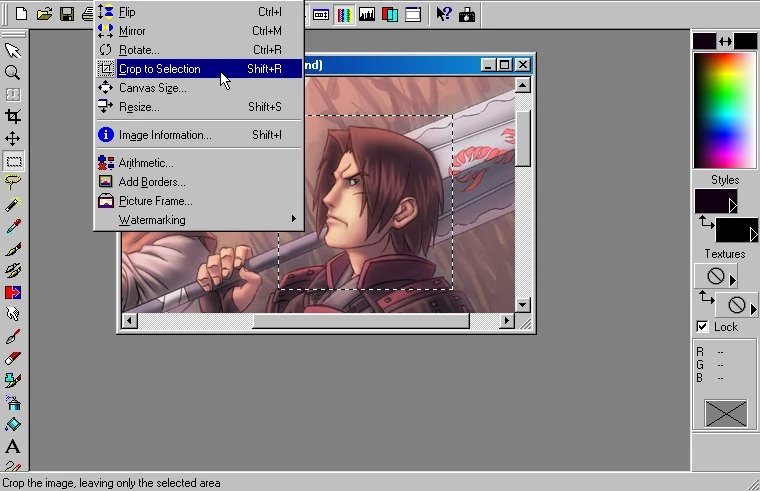Click the background solid color swatch
The image size is (760, 491).
[745, 41]
